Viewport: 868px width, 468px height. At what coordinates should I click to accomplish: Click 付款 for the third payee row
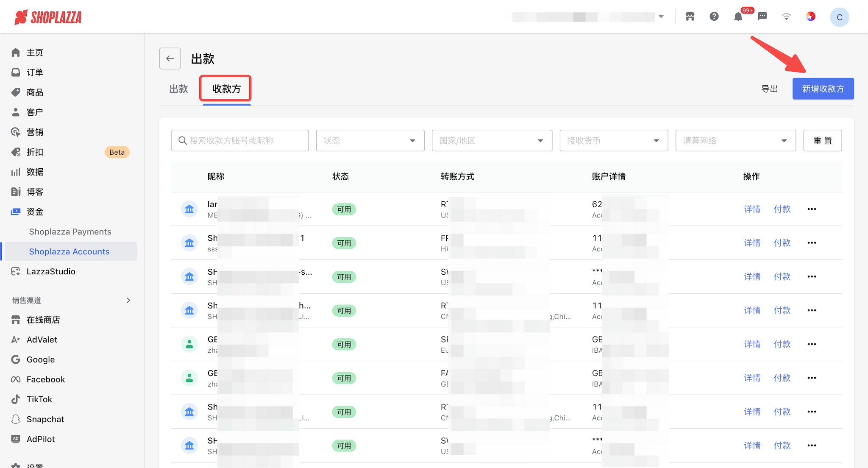click(782, 276)
